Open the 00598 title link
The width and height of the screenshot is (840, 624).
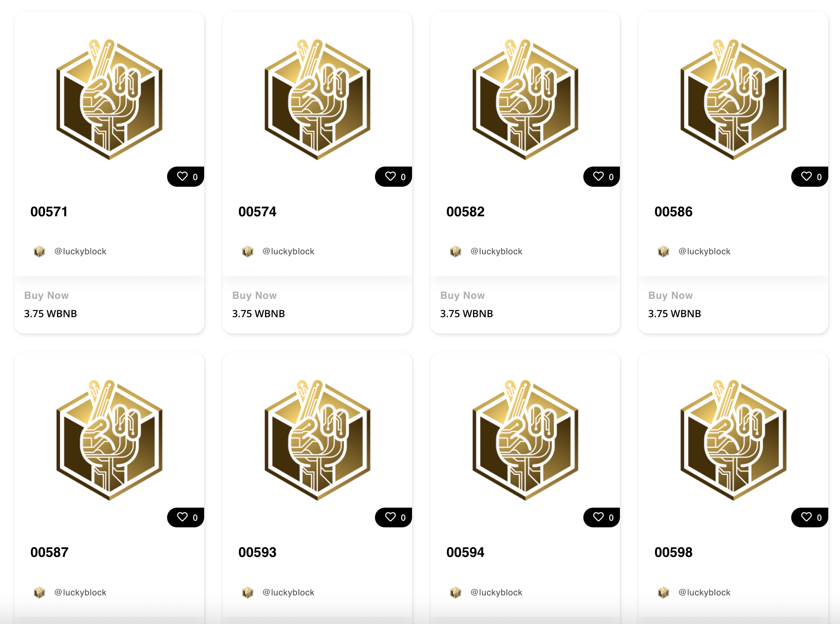[673, 552]
